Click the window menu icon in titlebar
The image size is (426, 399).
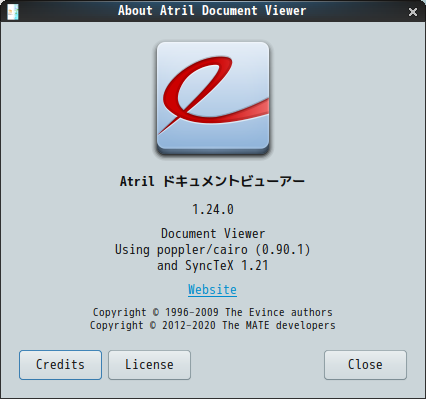(x=13, y=12)
